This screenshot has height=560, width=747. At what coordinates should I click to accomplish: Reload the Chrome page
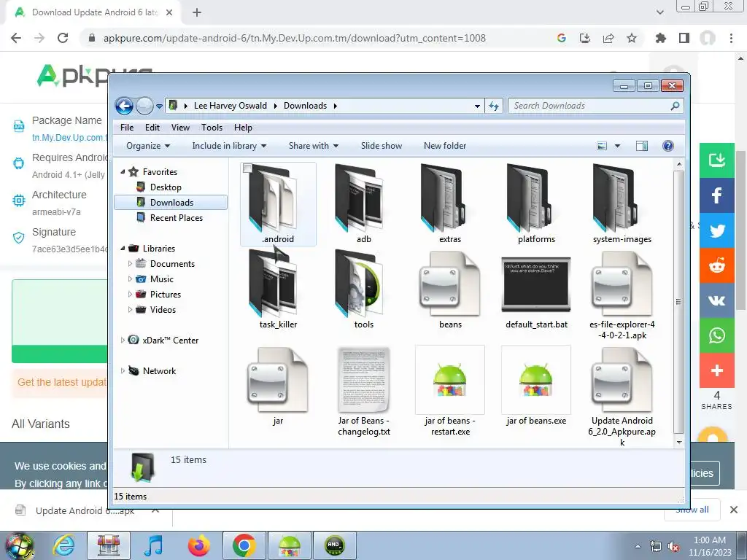[x=63, y=38]
